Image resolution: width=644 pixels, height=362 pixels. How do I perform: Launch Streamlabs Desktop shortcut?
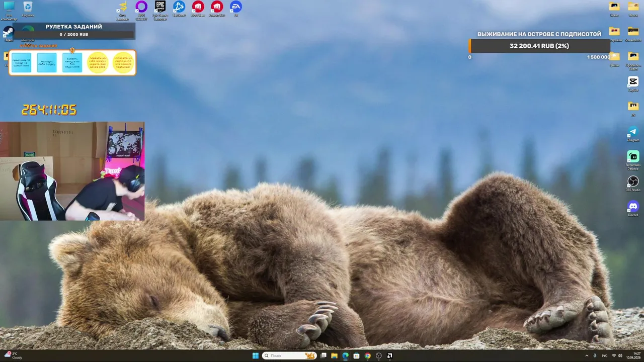click(x=633, y=160)
